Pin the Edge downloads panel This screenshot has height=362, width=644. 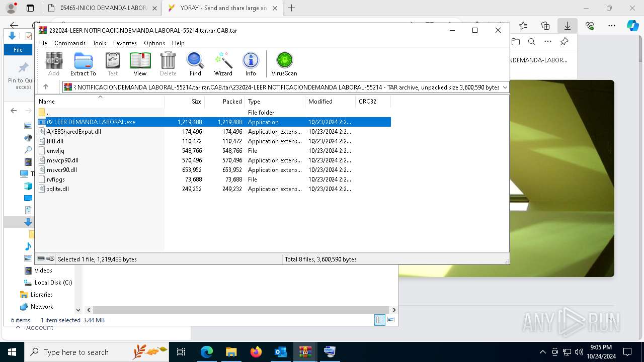tap(564, 42)
